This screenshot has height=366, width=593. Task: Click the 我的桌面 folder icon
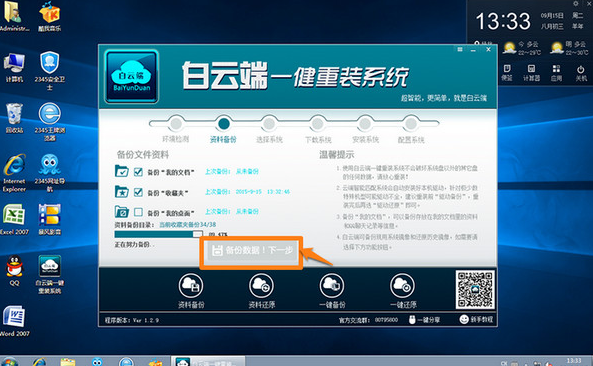click(122, 212)
